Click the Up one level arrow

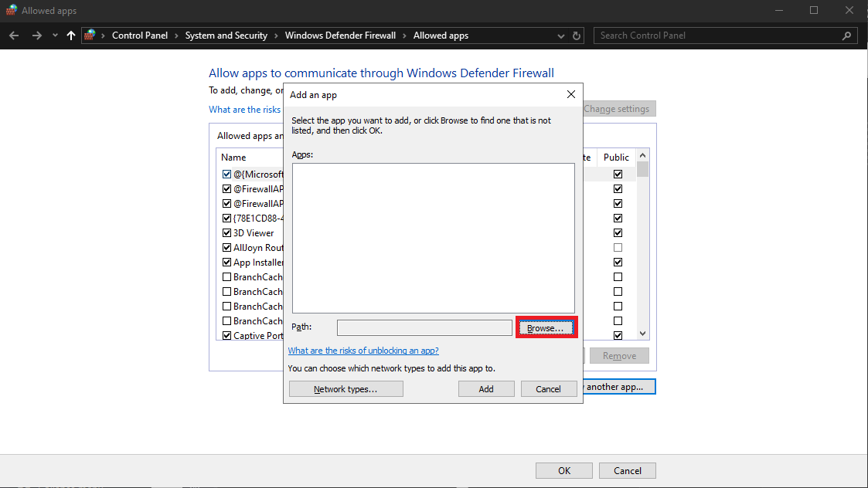coord(70,35)
